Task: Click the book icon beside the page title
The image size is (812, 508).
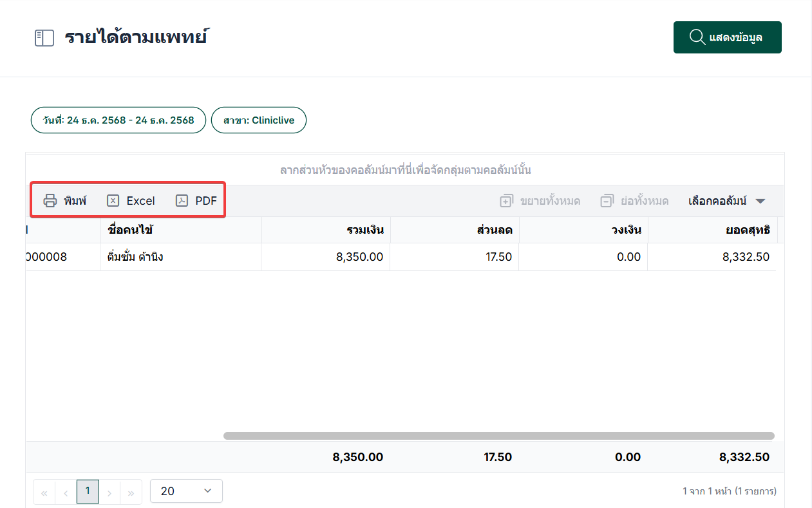Action: [x=44, y=38]
